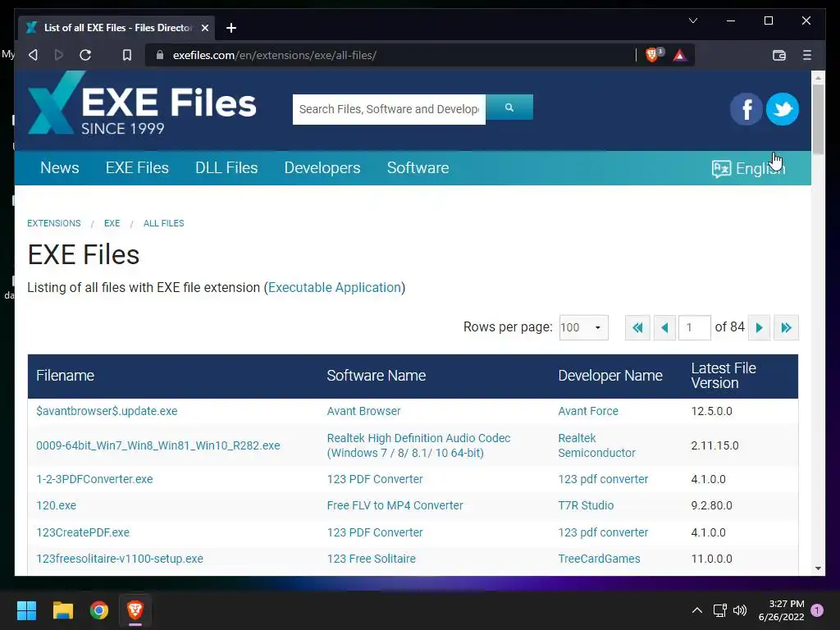This screenshot has width=840, height=630.
Task: Open File Explorer from taskbar
Action: click(x=62, y=610)
